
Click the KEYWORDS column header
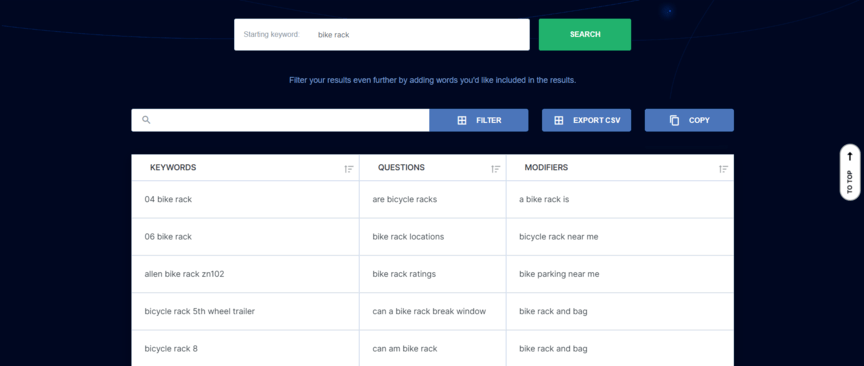[x=173, y=168]
